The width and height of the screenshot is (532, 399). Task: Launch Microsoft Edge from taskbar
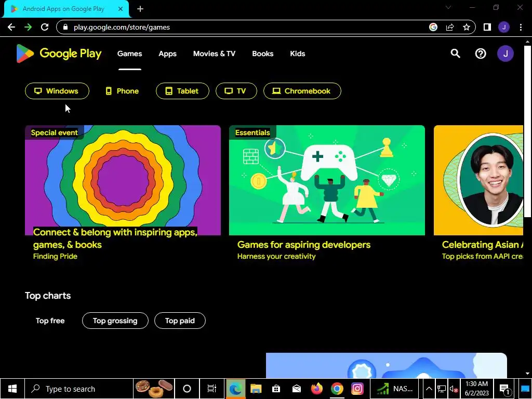point(235,389)
